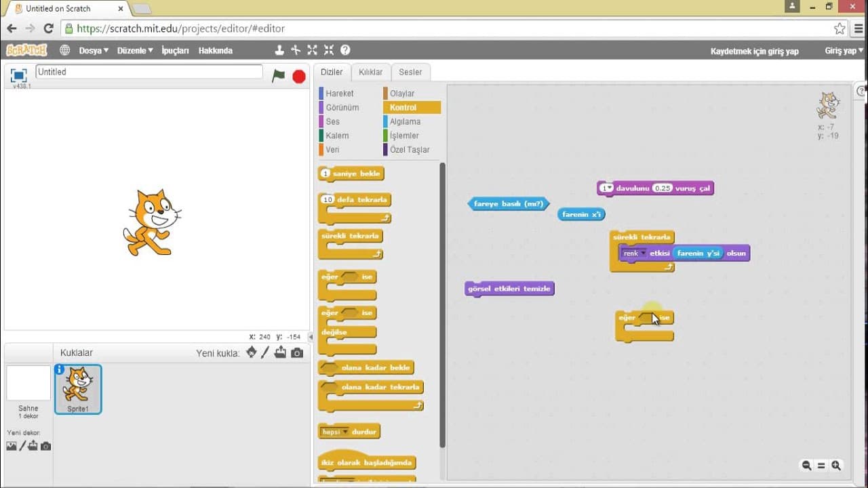Open a new browser tab

click(x=141, y=9)
